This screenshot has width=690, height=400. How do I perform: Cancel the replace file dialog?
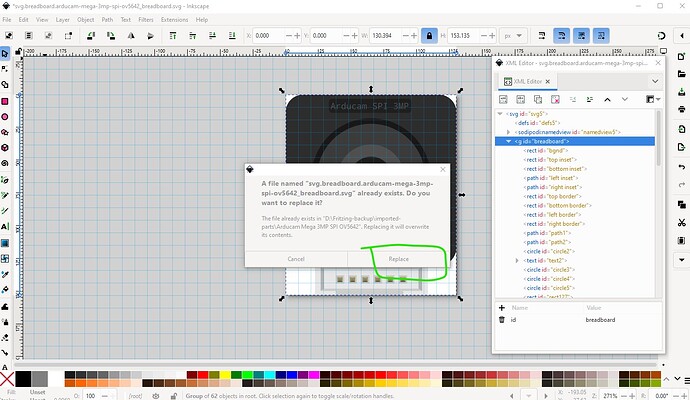tap(296, 259)
